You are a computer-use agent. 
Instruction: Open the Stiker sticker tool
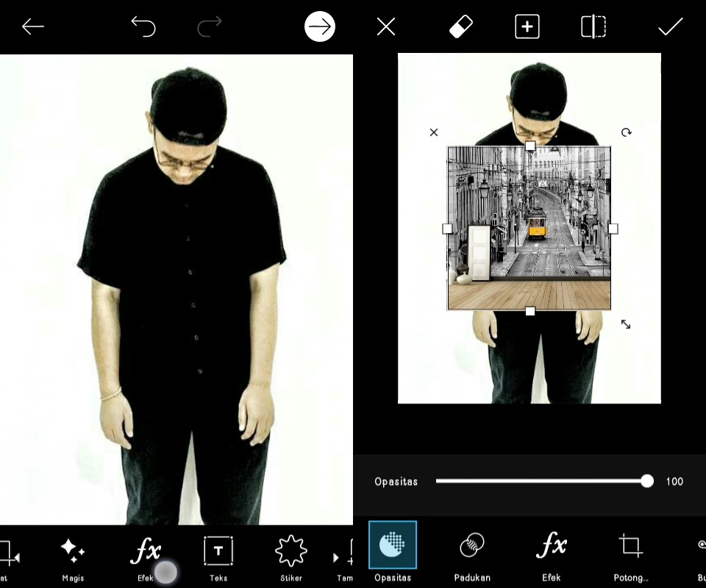click(291, 558)
